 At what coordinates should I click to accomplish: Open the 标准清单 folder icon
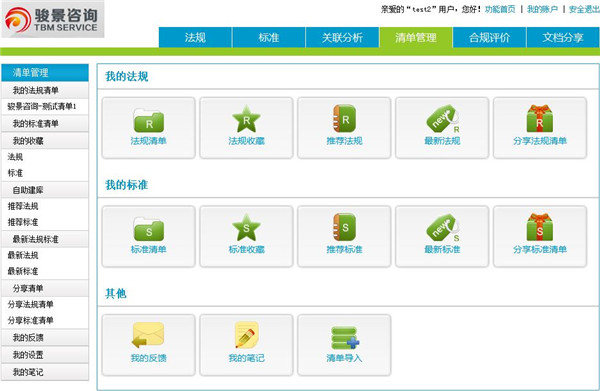click(148, 229)
